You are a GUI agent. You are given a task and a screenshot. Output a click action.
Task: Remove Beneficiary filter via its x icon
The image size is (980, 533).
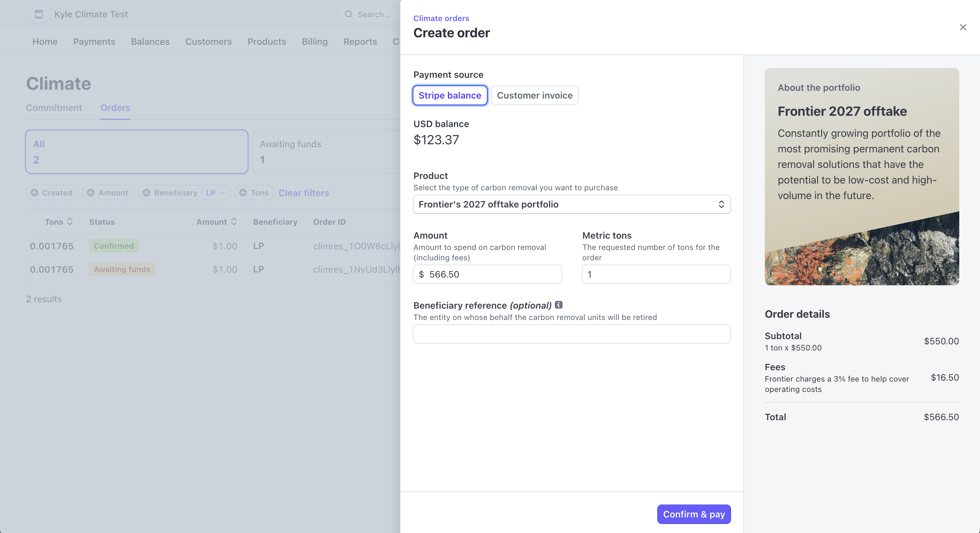pyautogui.click(x=146, y=193)
